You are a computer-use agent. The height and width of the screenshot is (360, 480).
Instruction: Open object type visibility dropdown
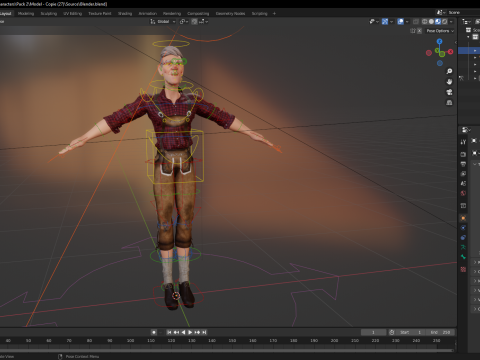click(x=374, y=22)
